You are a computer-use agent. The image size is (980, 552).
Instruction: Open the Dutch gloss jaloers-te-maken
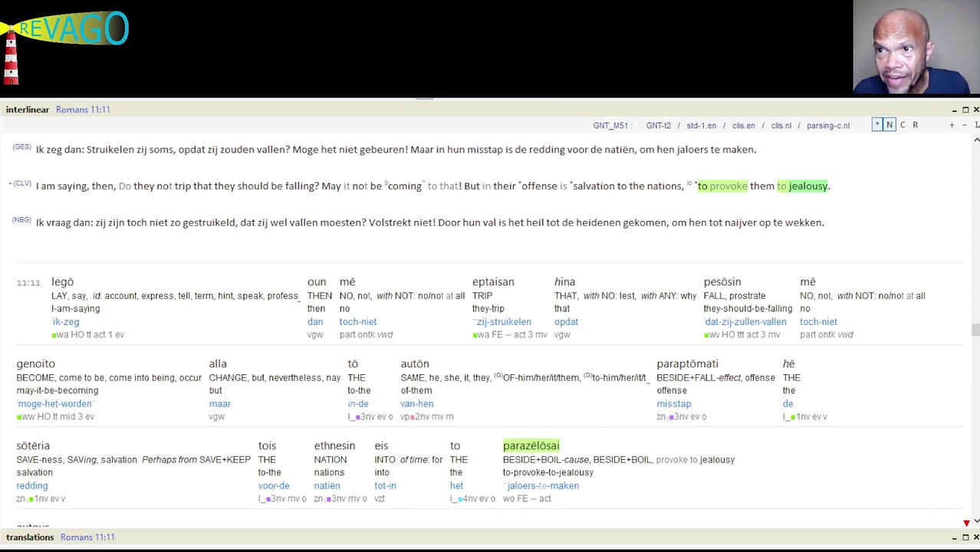(x=541, y=486)
